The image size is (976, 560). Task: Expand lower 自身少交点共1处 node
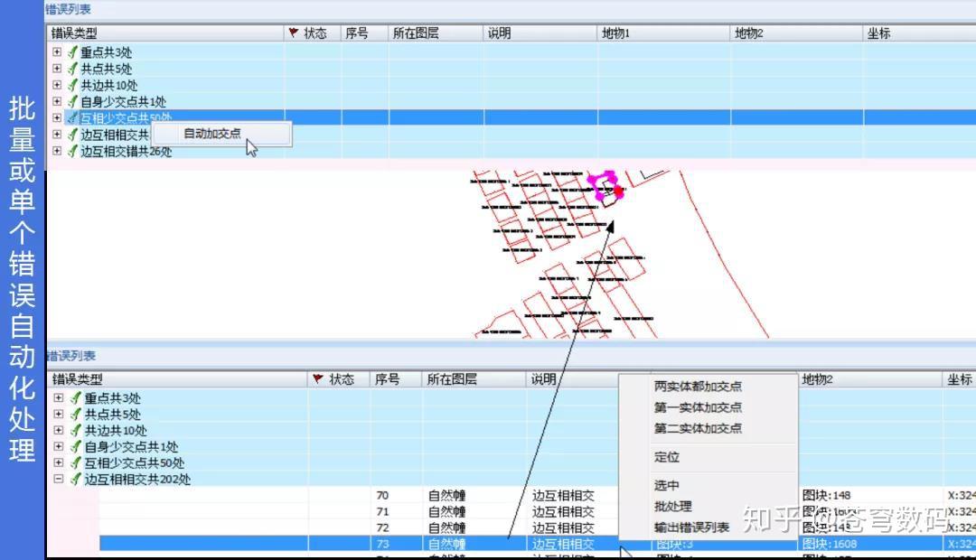tap(59, 446)
